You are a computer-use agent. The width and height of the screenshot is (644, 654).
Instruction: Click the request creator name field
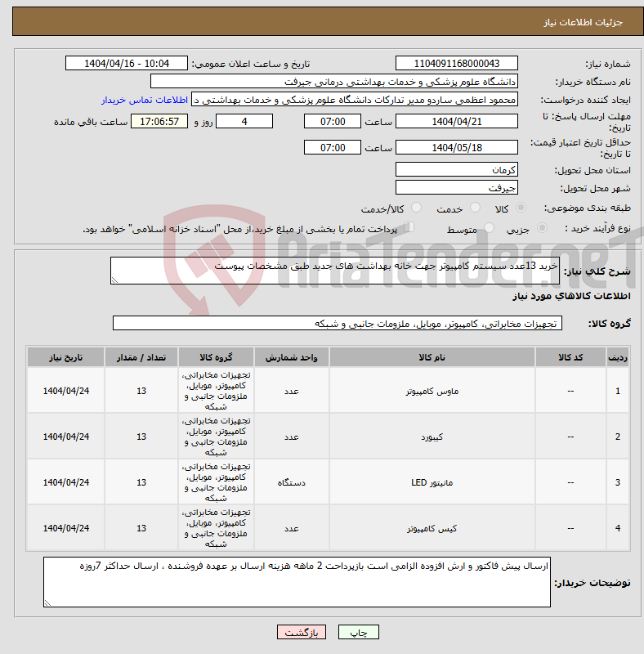pos(354,100)
